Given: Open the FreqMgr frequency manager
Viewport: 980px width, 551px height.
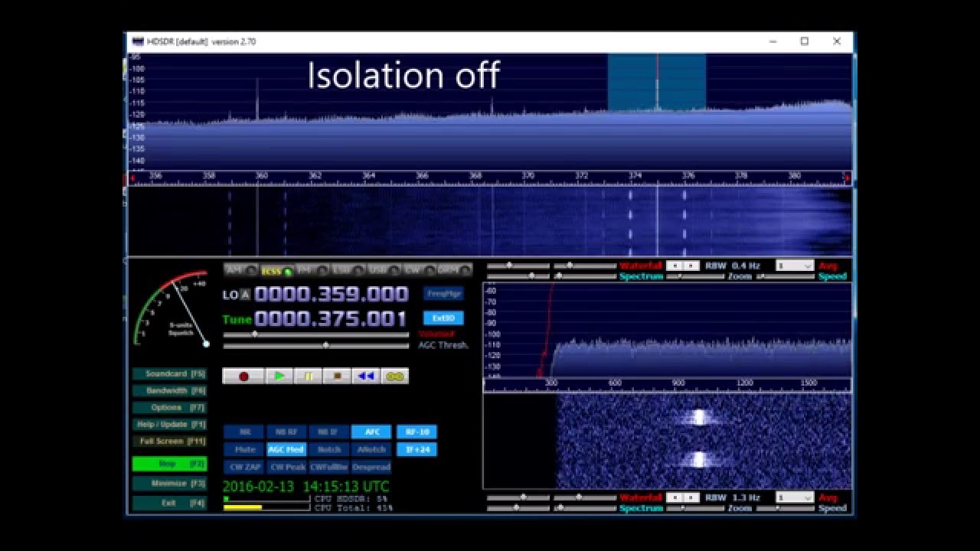Looking at the screenshot, I should pos(443,293).
